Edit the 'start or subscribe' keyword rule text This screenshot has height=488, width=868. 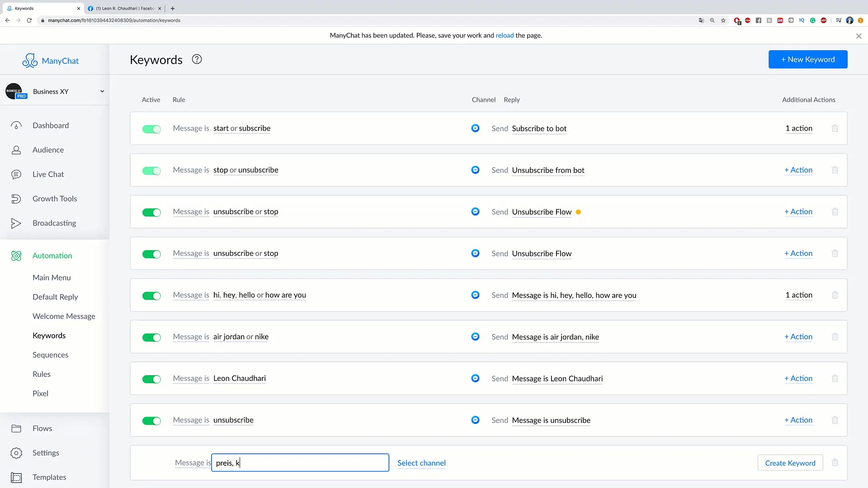(x=242, y=128)
